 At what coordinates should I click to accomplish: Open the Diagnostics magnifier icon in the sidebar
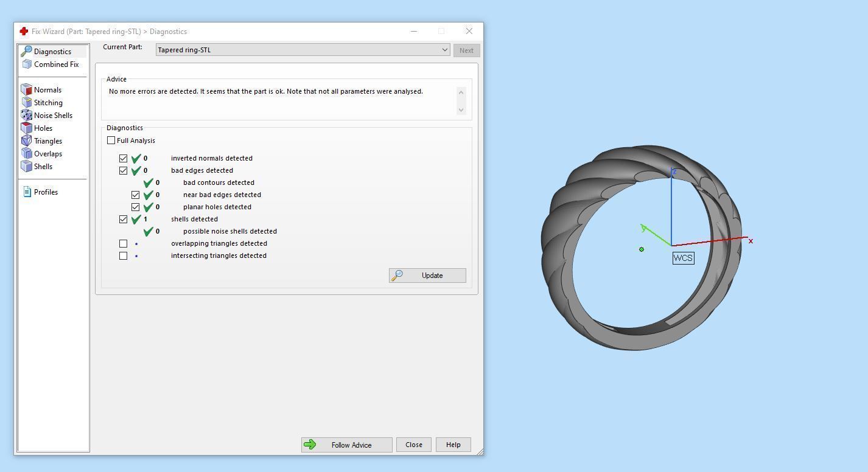coord(26,51)
